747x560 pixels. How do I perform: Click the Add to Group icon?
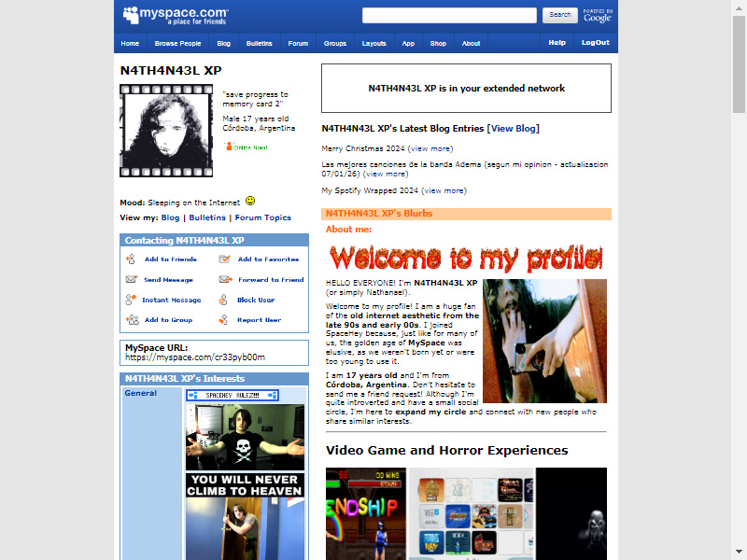pos(133,320)
